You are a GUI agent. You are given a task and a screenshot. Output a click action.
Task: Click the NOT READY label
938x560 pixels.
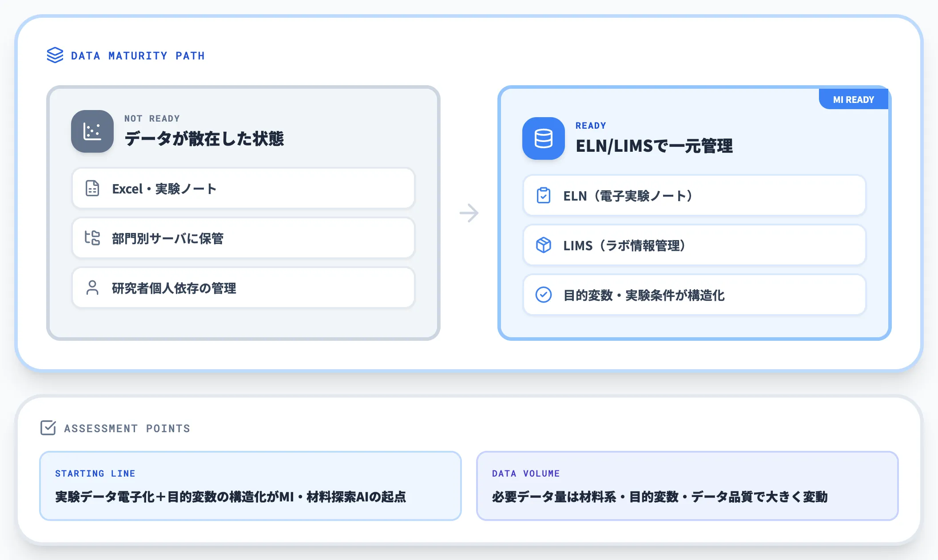[x=152, y=118]
